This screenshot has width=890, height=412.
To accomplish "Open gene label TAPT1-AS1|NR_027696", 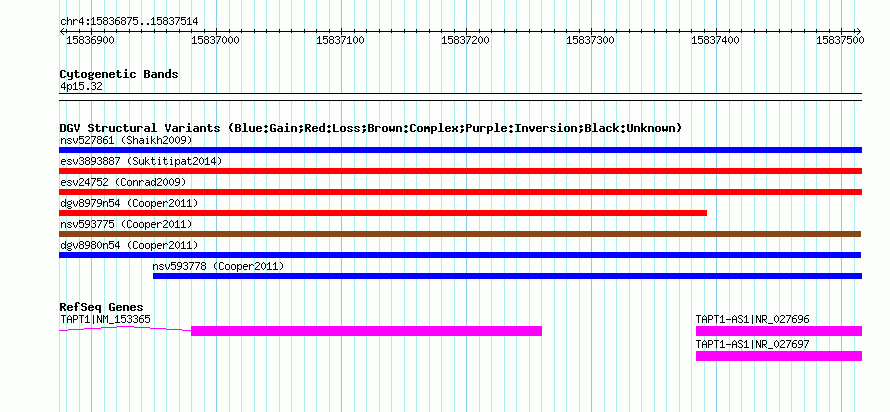I will [753, 319].
